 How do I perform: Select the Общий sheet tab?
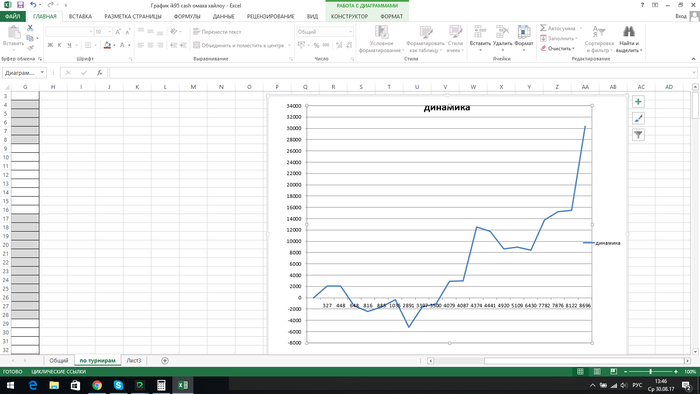coord(58,361)
